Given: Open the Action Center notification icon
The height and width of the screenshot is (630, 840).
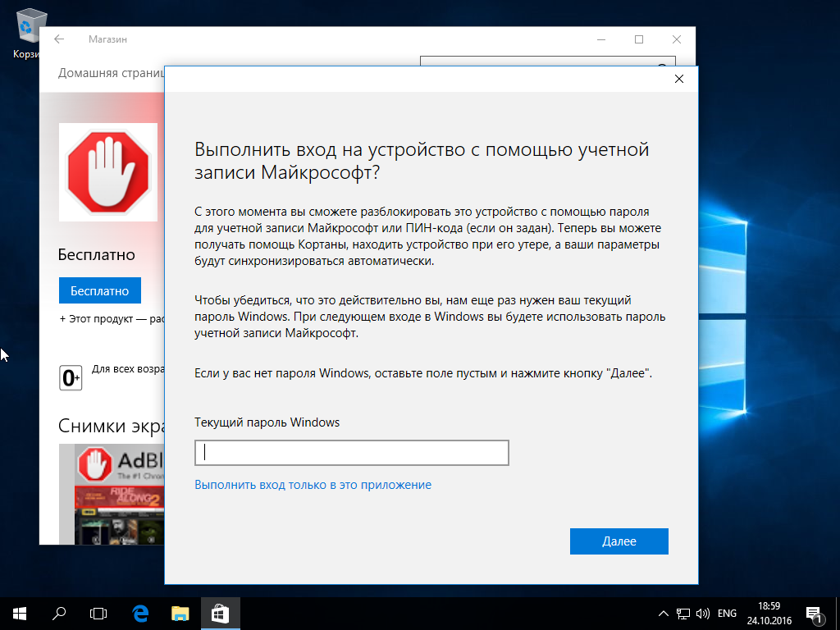Looking at the screenshot, I should (814, 614).
